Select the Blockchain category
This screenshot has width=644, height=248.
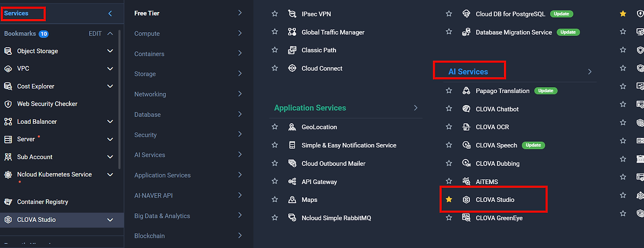tap(188, 235)
